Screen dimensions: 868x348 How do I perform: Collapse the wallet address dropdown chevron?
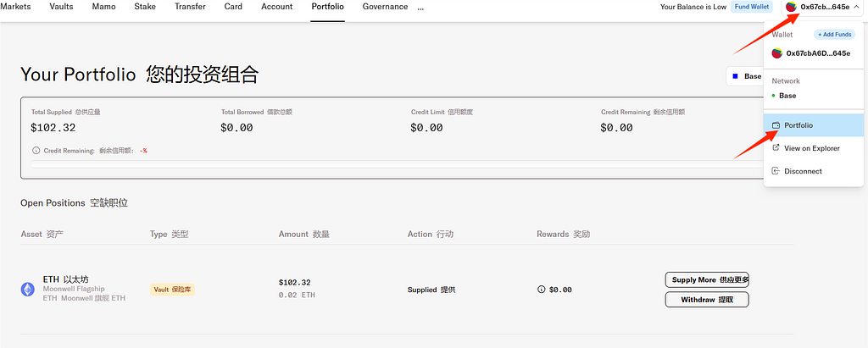856,7
